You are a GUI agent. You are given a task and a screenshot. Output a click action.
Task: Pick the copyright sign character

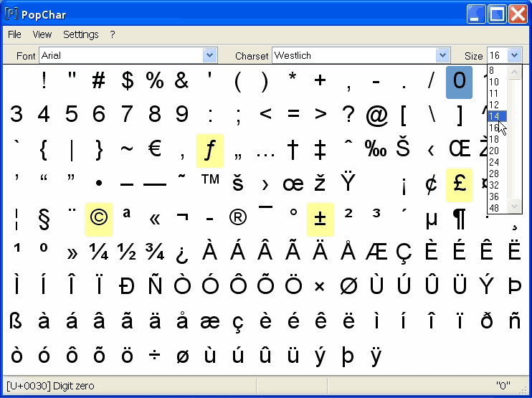coord(99,219)
